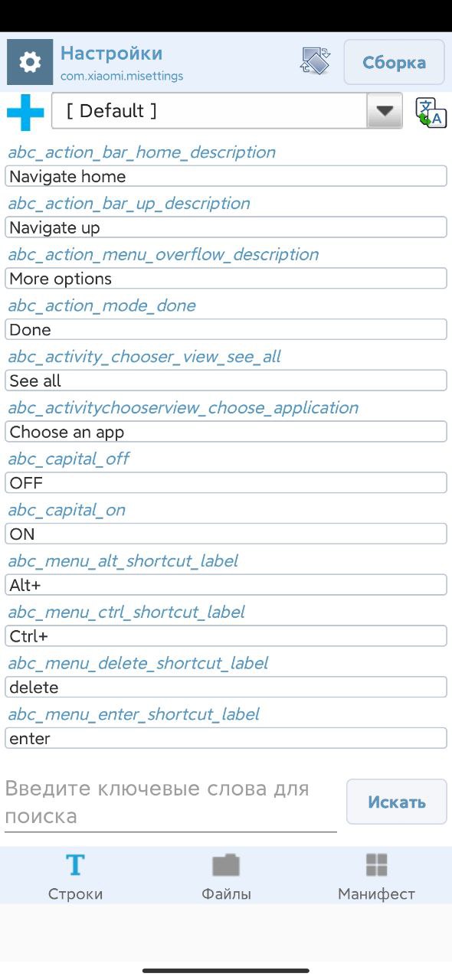Open the translate icon beside the language dropdown
452x980 pixels.
[431, 113]
